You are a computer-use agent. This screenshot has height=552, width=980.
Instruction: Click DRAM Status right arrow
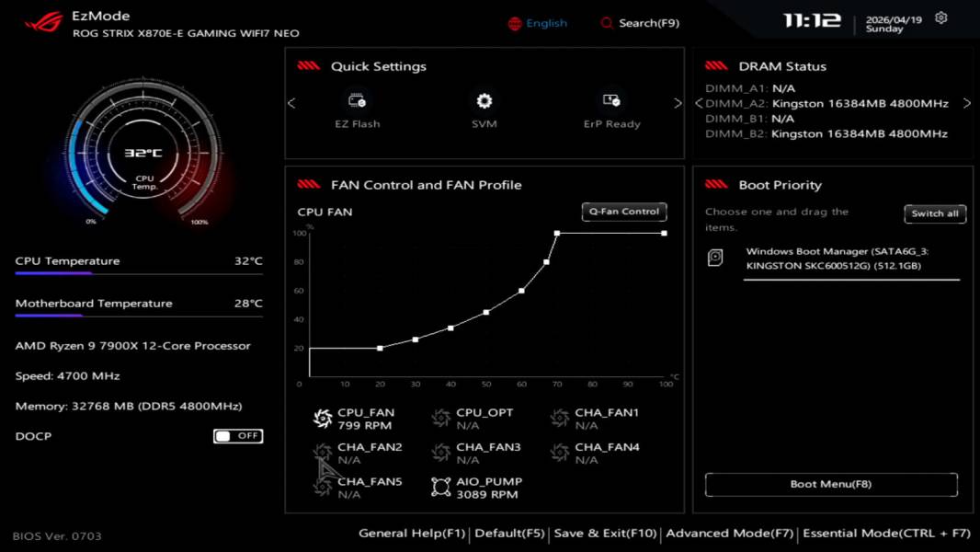(x=967, y=103)
